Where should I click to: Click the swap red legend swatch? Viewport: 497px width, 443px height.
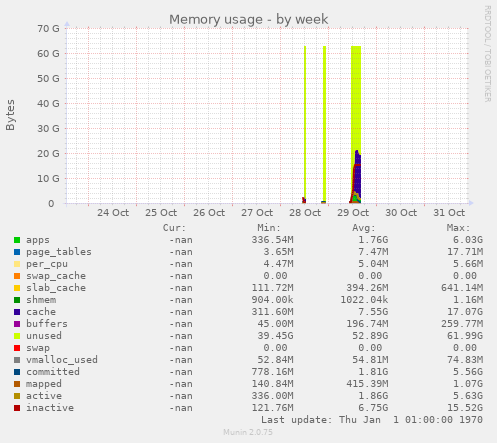point(17,348)
